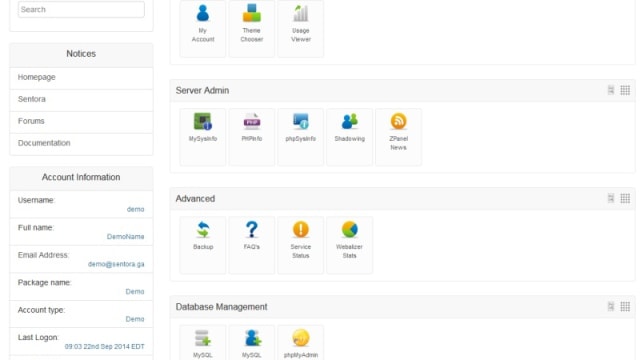640x360 pixels.
Task: Click the 'Email Address:' label
Action: (43, 255)
